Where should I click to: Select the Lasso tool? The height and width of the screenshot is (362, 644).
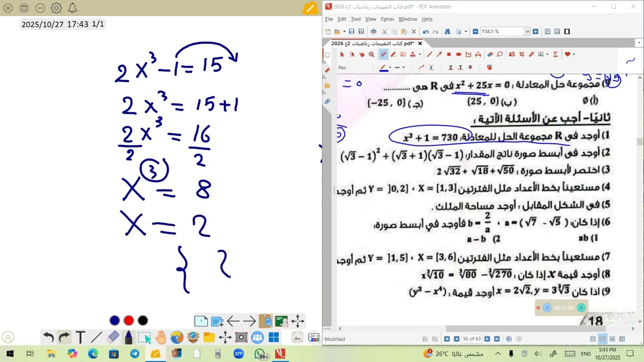pos(500,54)
